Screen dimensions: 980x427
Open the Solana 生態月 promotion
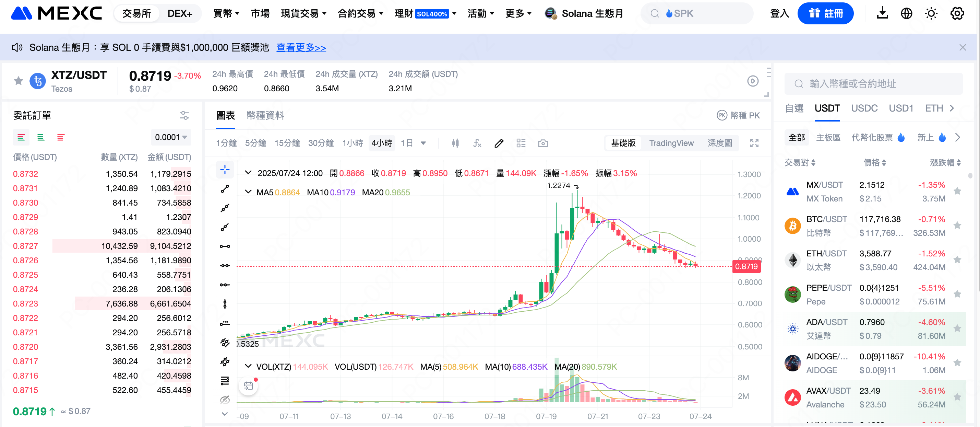584,13
